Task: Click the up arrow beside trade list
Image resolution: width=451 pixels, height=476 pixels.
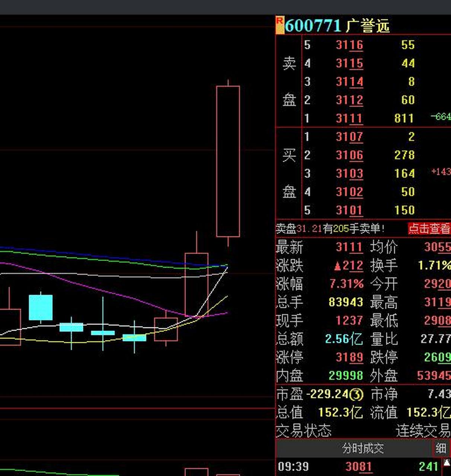Action: 447,463
